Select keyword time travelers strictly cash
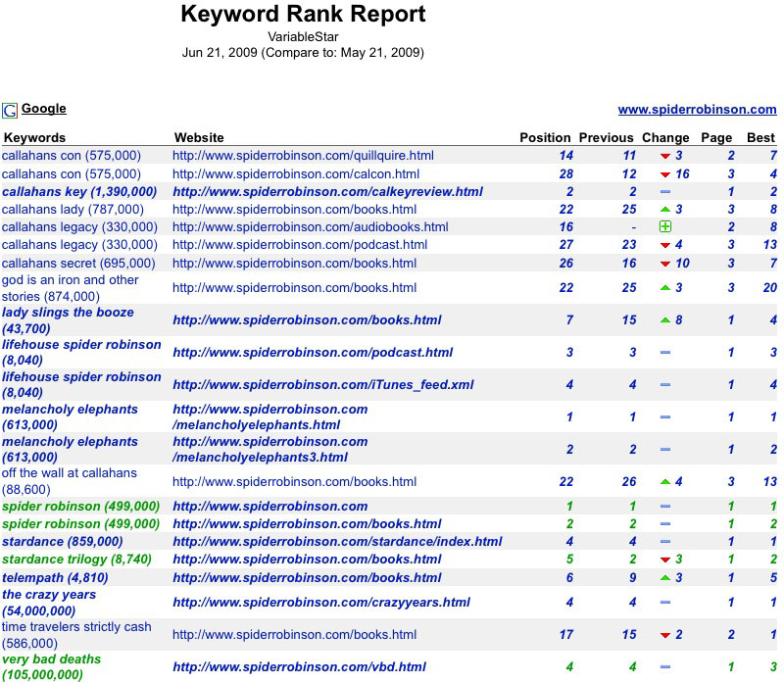The width and height of the screenshot is (784, 683). tap(76, 635)
